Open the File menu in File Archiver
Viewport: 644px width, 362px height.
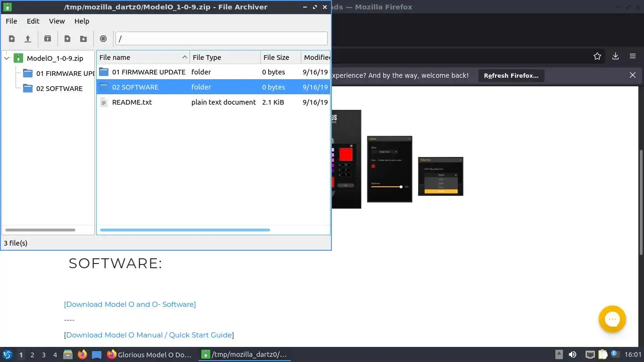coord(11,21)
